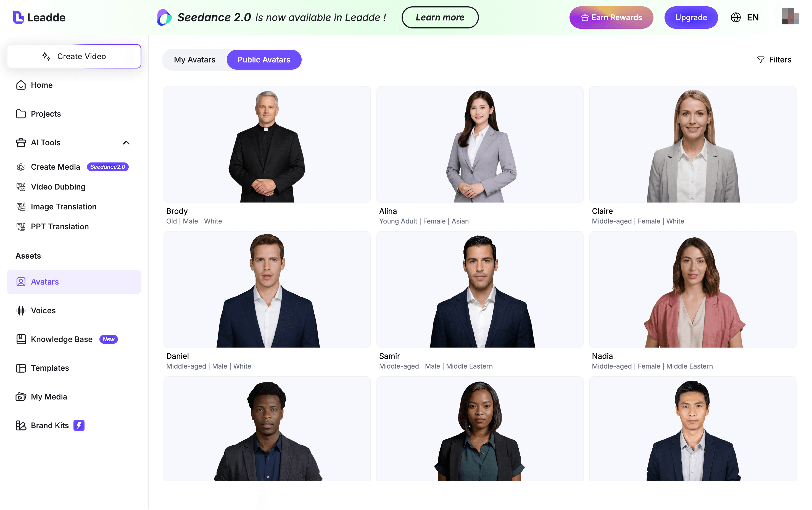This screenshot has height=510, width=812.
Task: Open the EN language selector
Action: [x=745, y=17]
